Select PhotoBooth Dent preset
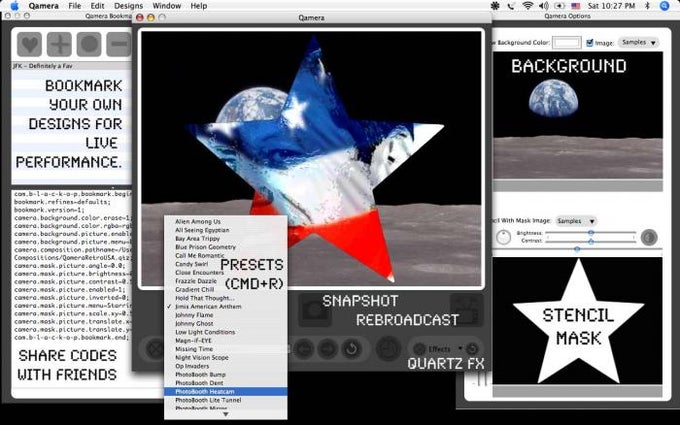The width and height of the screenshot is (680, 425). (226, 383)
